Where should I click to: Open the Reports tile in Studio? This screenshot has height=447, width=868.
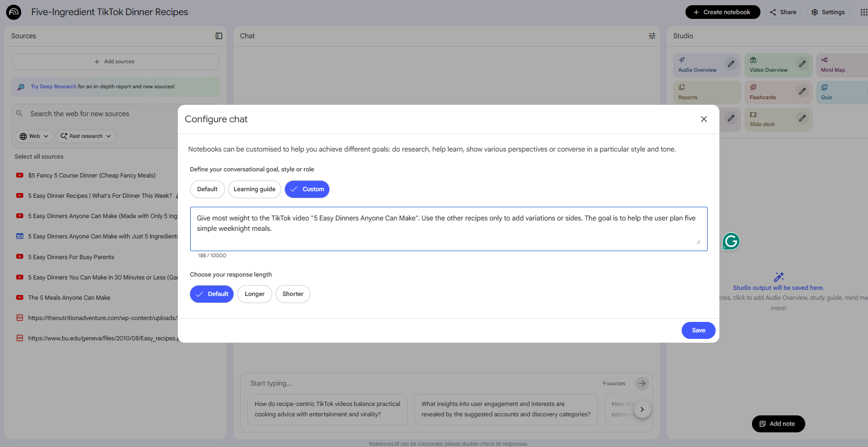tap(707, 93)
